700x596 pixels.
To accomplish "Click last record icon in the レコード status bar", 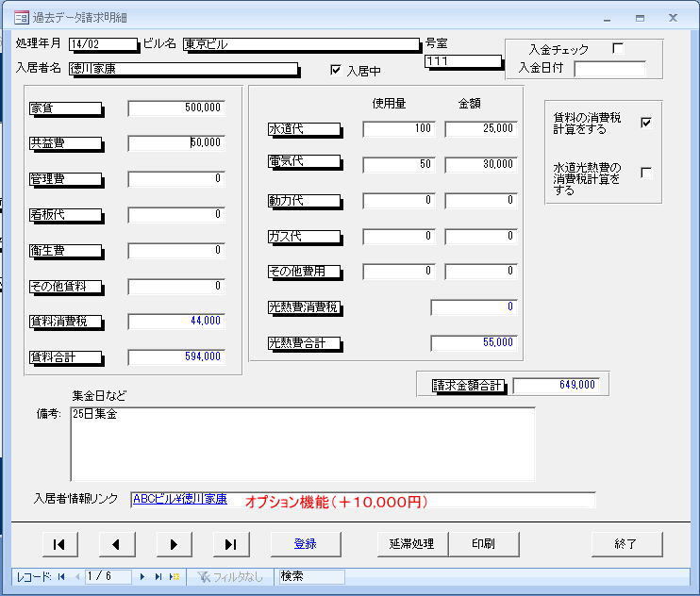I will point(158,577).
